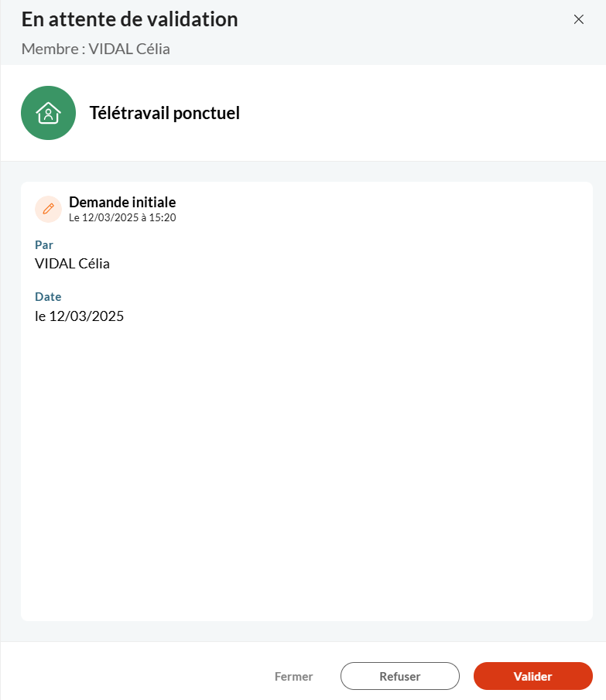
Task: Refuse the request with Refuser
Action: click(399, 676)
